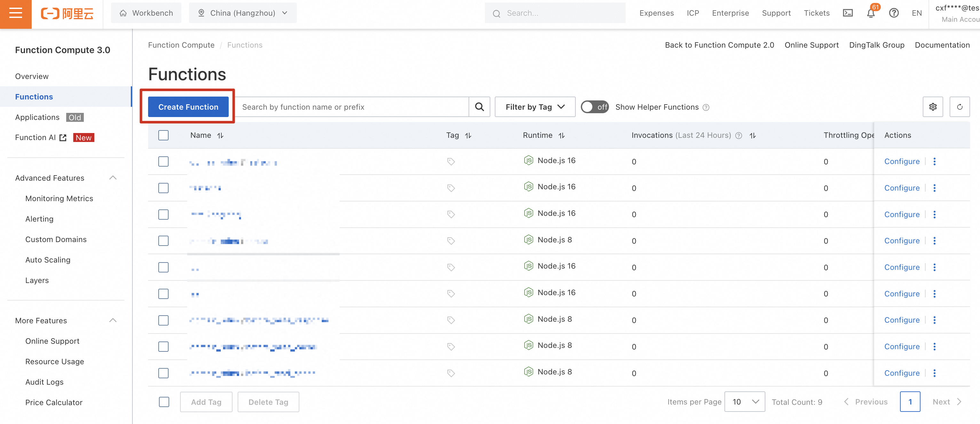Click the function name search field
The image size is (980, 424).
pyautogui.click(x=352, y=107)
